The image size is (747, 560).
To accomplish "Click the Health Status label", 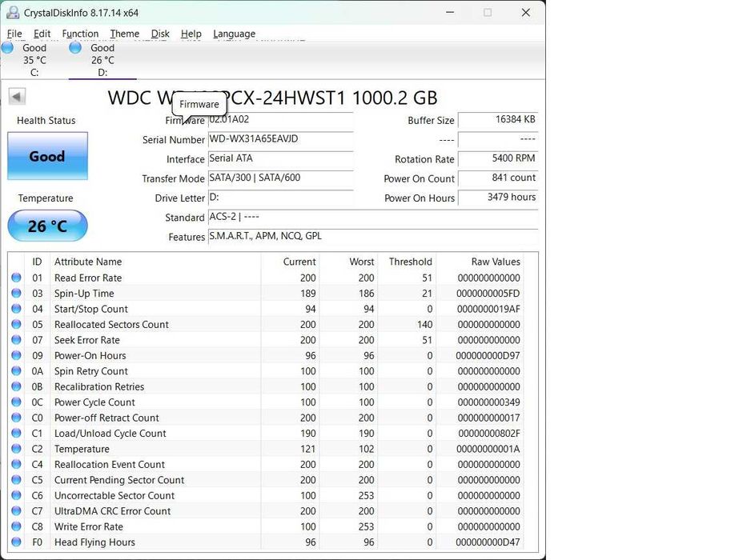I will (46, 121).
